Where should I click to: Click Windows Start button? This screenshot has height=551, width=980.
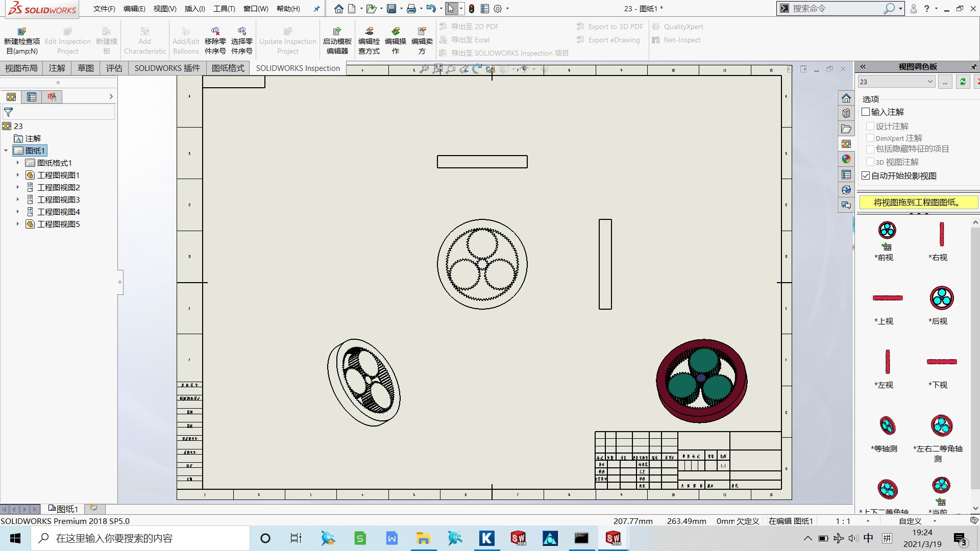coord(15,538)
